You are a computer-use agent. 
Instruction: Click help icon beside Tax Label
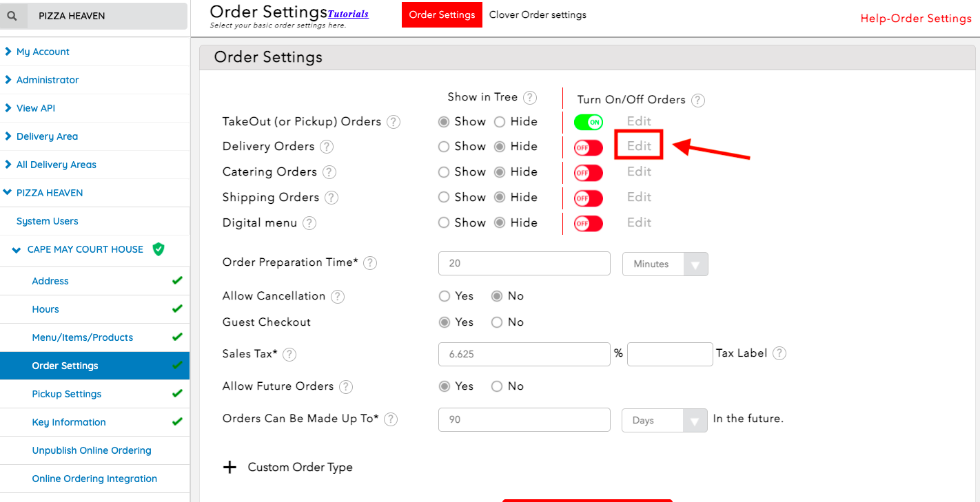(779, 353)
